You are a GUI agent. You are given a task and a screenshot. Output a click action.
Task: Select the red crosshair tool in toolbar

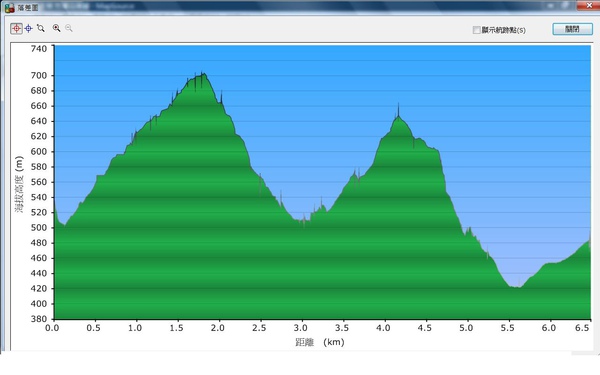[16, 28]
